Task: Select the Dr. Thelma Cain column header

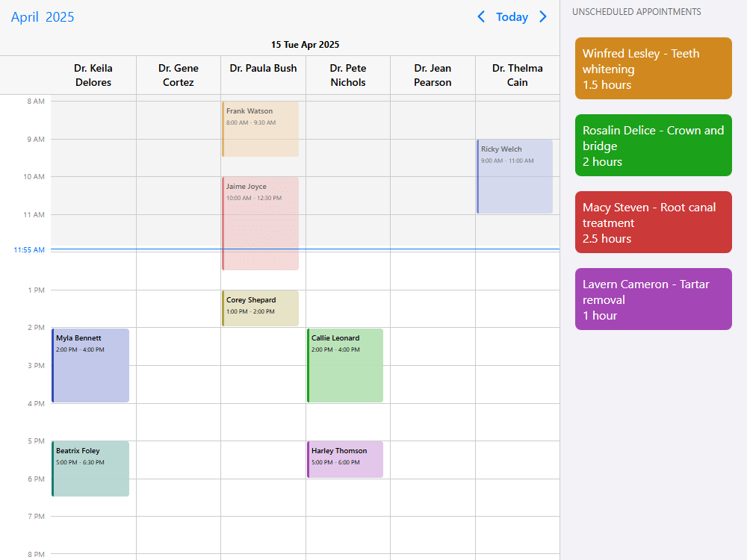Action: pos(518,75)
